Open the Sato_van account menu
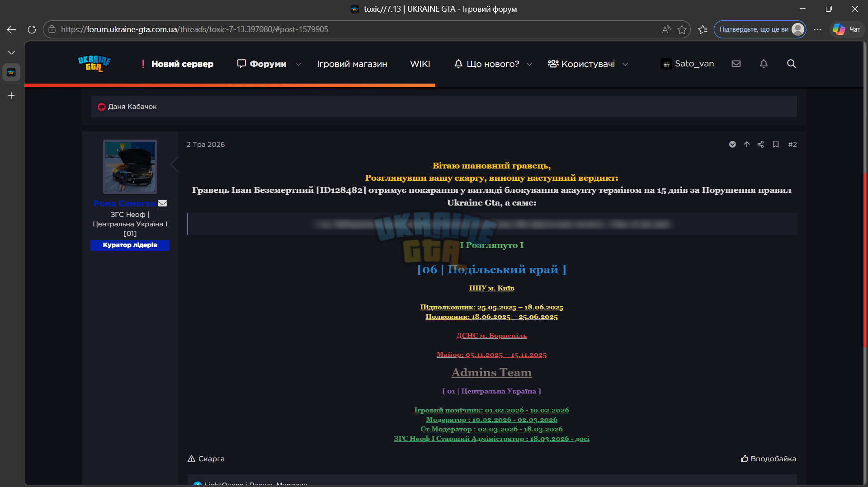 [688, 64]
